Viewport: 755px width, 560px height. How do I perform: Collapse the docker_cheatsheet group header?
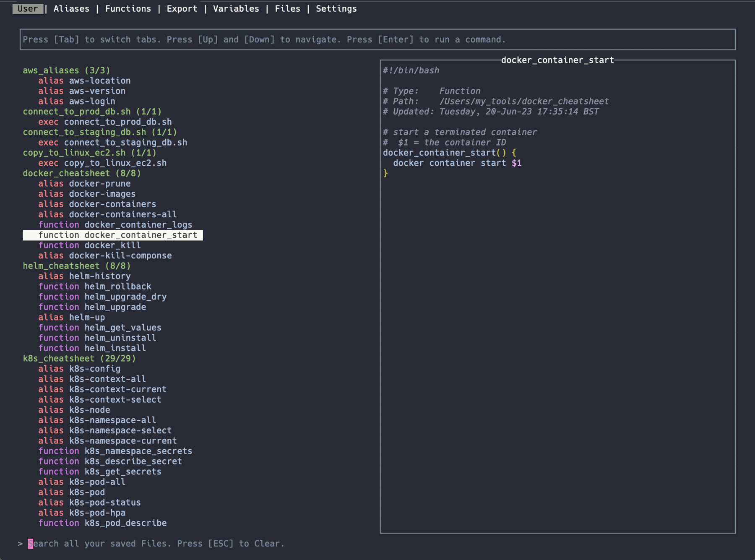[82, 173]
